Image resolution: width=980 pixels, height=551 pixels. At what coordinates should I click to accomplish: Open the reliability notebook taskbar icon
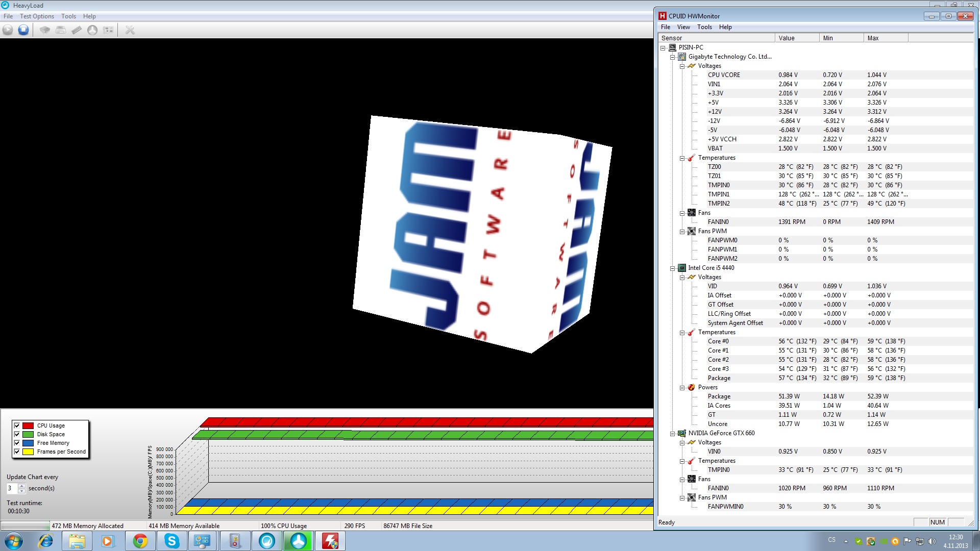pyautogui.click(x=234, y=541)
